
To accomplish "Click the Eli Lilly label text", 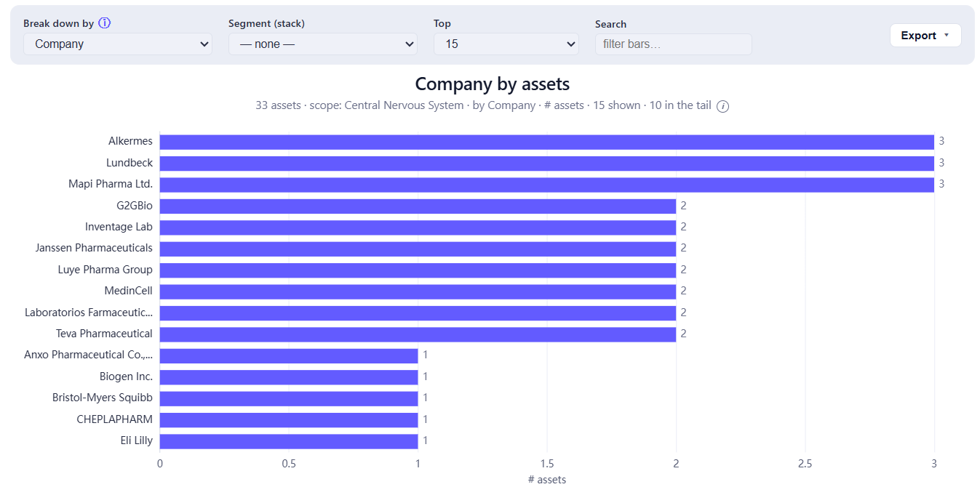I will click(x=137, y=440).
